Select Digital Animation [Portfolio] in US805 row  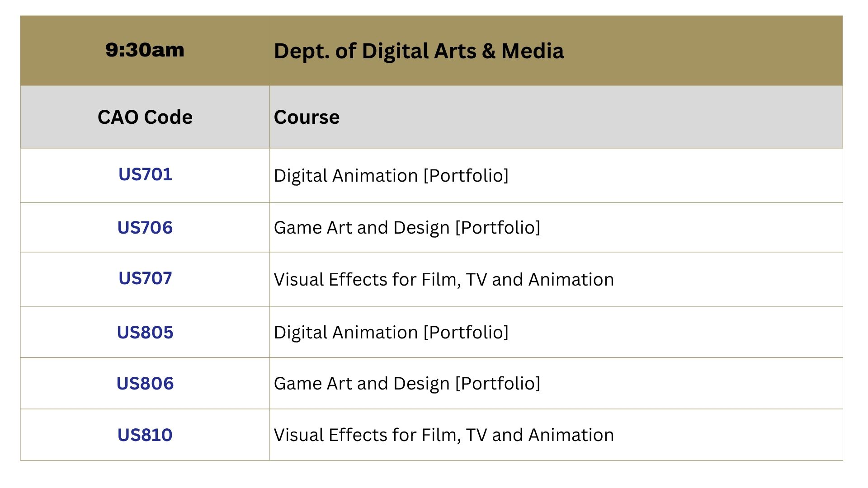pyautogui.click(x=391, y=333)
